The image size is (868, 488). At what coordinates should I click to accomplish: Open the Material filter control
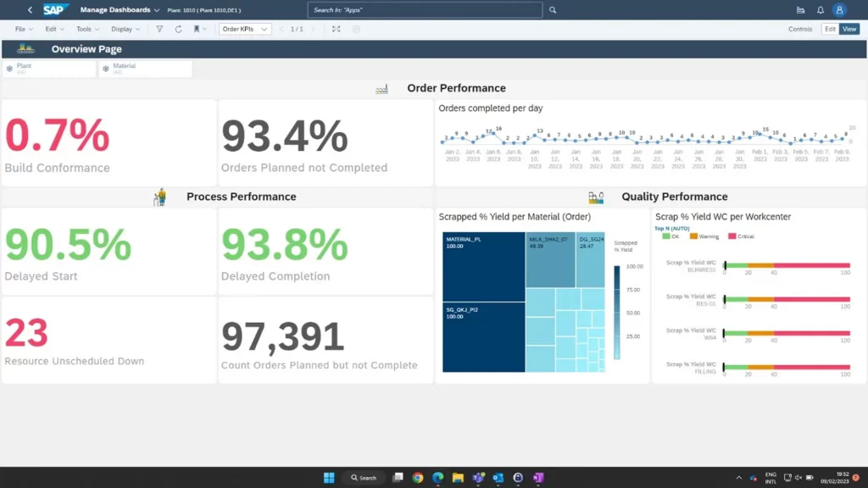(146, 69)
